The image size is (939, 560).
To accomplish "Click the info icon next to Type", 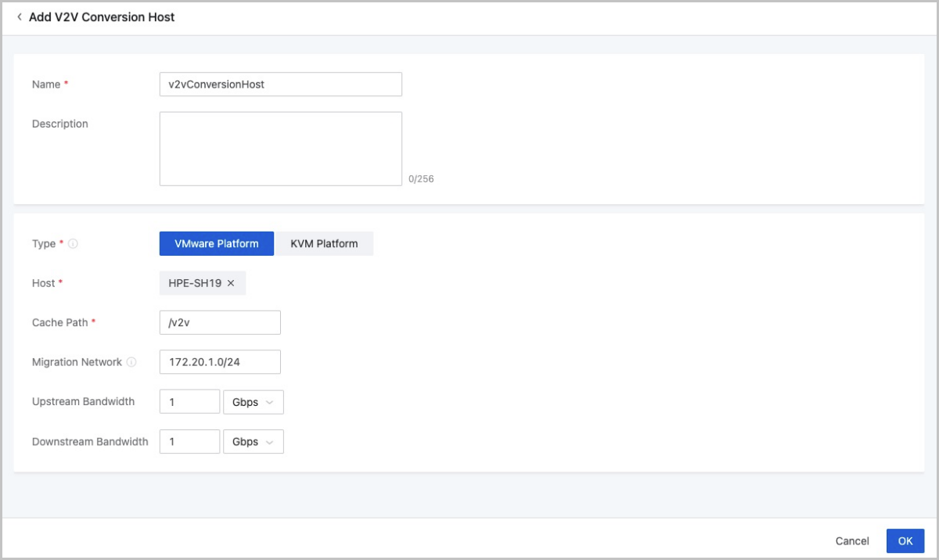I will [73, 244].
